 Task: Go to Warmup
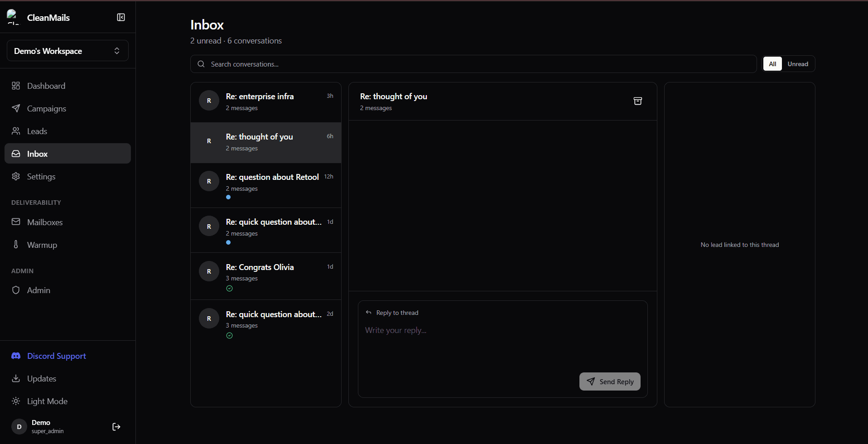tap(68, 245)
